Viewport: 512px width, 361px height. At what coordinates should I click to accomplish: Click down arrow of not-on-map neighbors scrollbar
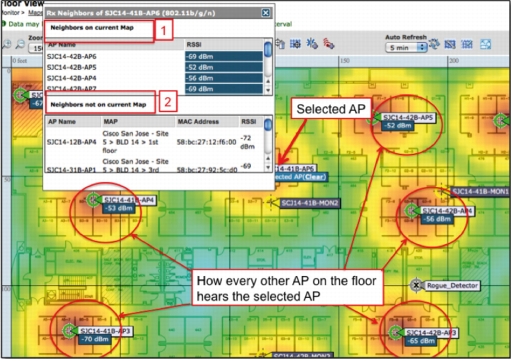tap(268, 167)
